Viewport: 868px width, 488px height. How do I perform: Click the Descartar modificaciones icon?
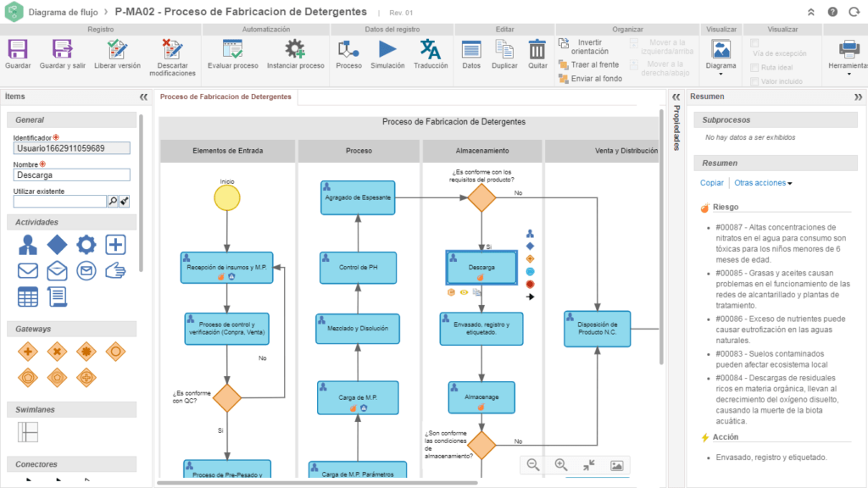(x=172, y=49)
